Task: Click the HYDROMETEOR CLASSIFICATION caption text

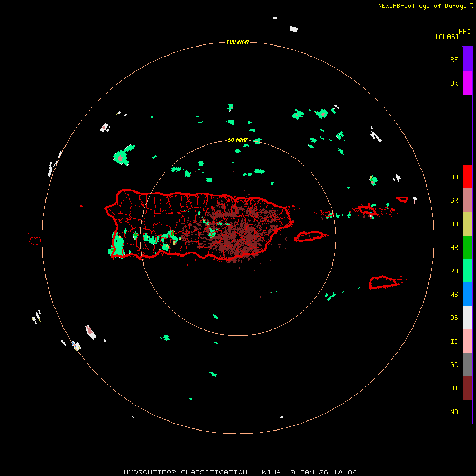Action: tap(186, 472)
